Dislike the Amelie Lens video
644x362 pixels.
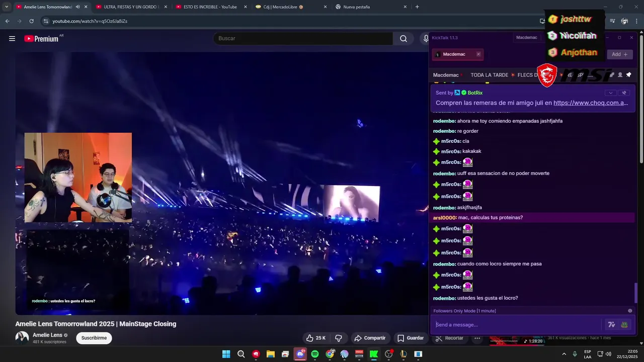[339, 338]
